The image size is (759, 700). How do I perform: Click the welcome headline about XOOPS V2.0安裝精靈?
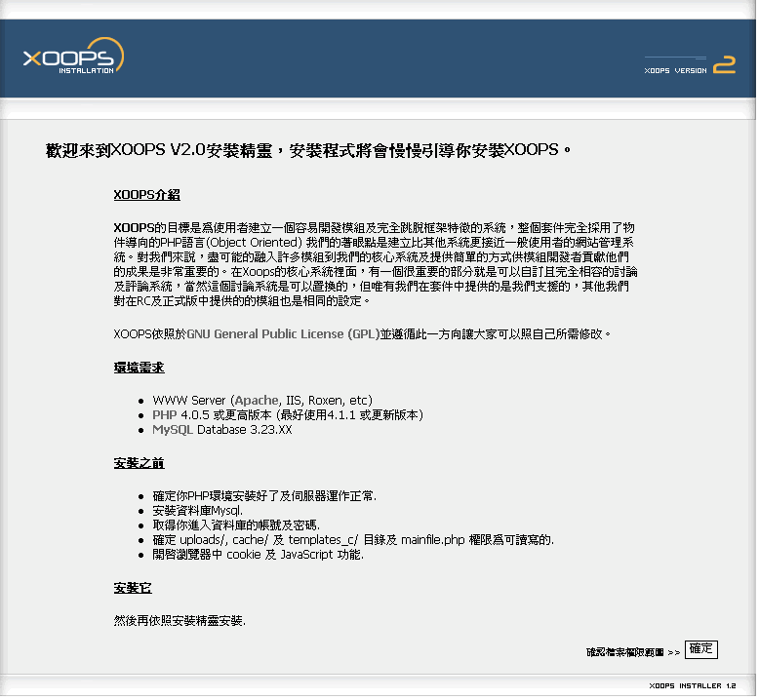tap(309, 151)
